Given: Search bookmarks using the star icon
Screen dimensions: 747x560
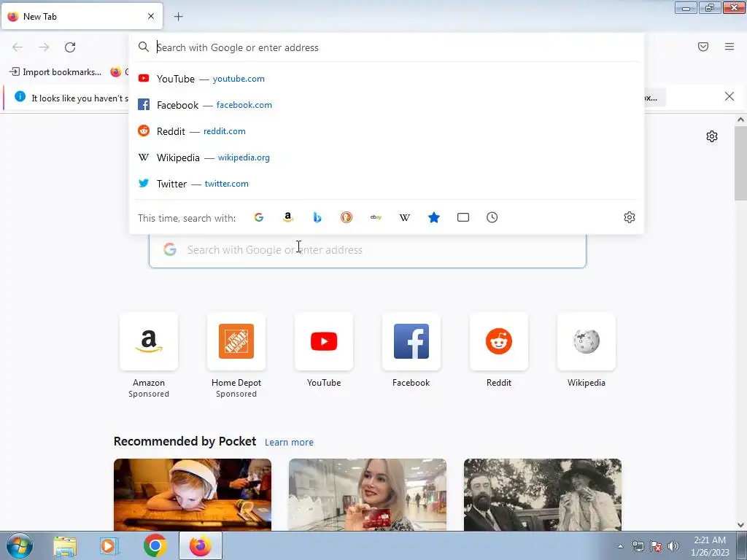Looking at the screenshot, I should tap(434, 217).
